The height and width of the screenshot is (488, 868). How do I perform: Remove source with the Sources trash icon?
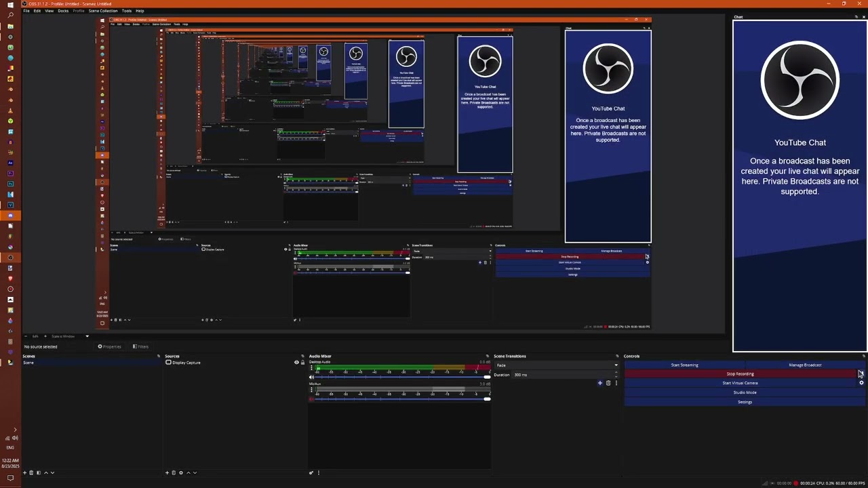tap(174, 472)
